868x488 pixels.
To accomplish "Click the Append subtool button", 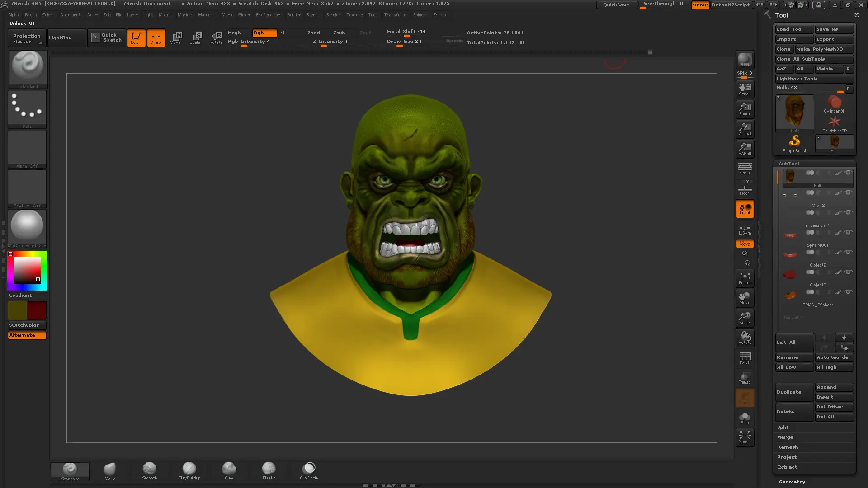I will 834,387.
